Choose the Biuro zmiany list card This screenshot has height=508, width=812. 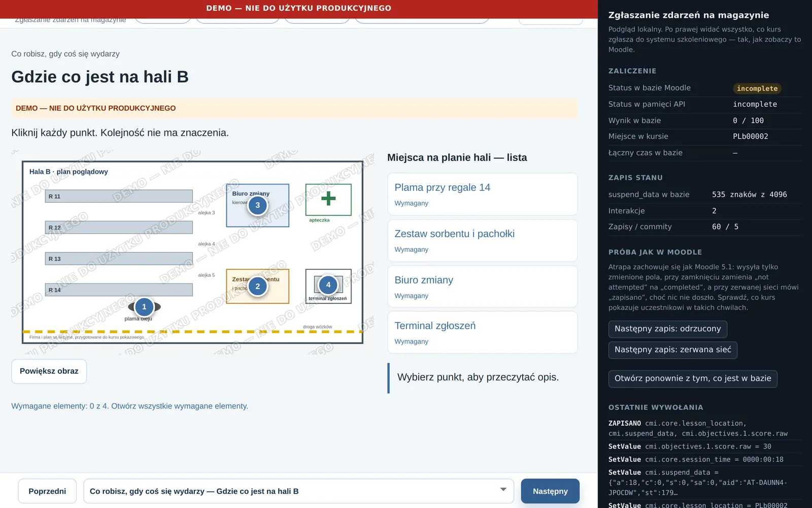[x=483, y=287]
